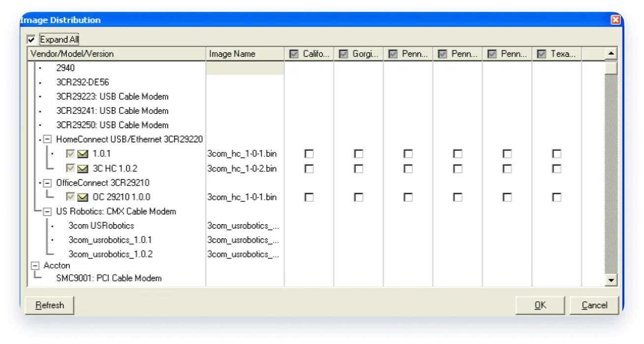Click the Vendor/Model/Version column header

(x=117, y=54)
